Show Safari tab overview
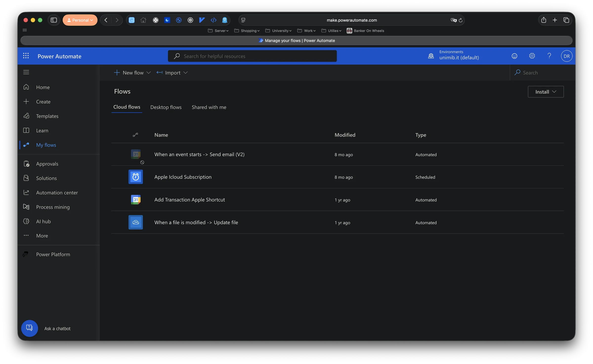The height and width of the screenshot is (364, 593). (566, 20)
